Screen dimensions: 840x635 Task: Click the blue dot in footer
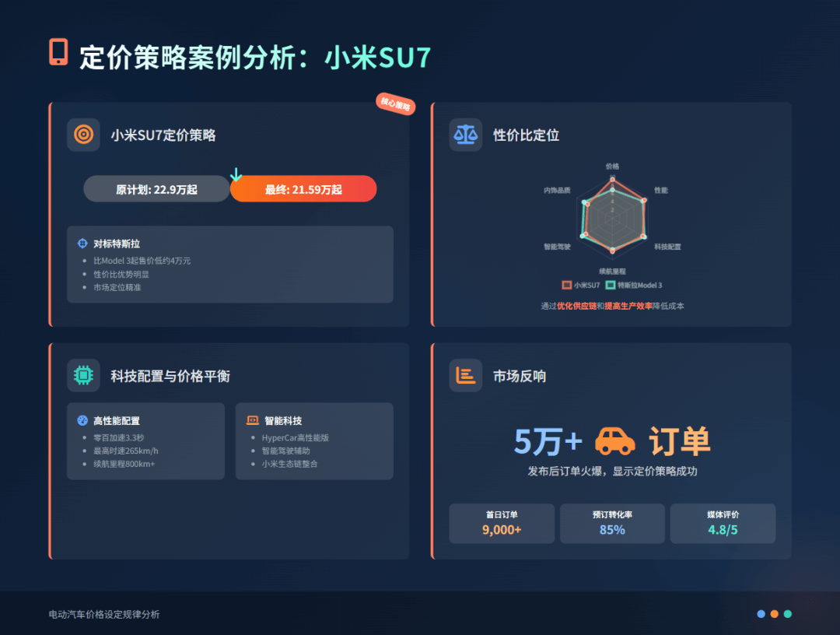tap(761, 614)
